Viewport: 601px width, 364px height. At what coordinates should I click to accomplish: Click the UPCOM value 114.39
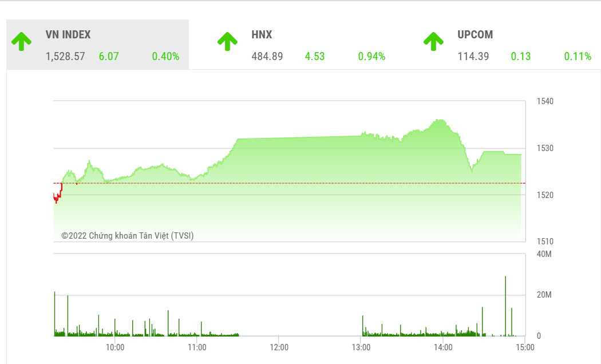point(473,57)
